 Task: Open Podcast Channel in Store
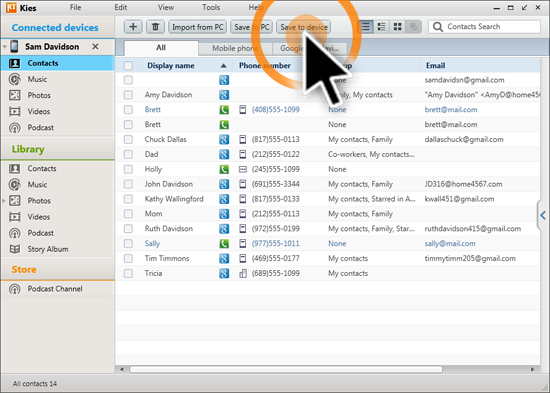point(55,289)
